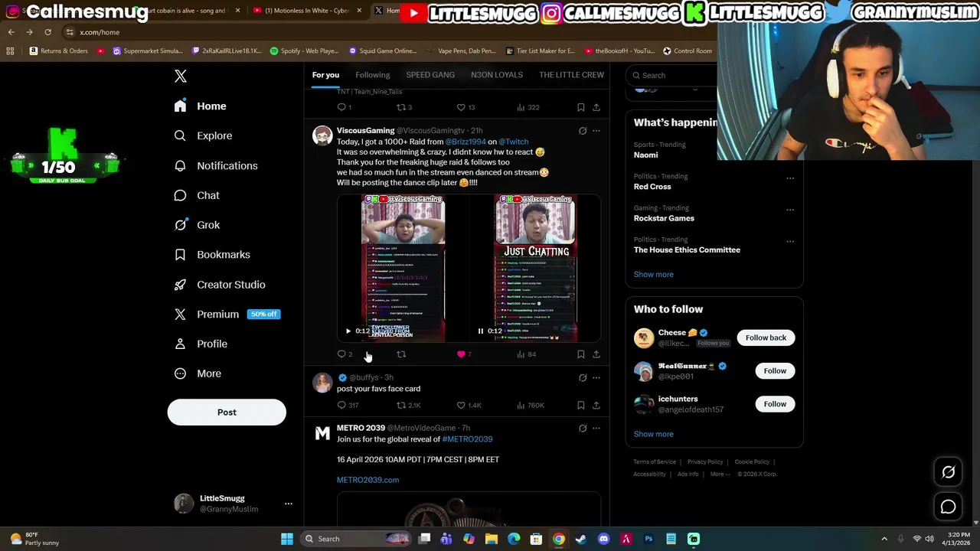Open Grok actions on ViscousGaming post
This screenshot has height=551, width=980.
click(583, 131)
